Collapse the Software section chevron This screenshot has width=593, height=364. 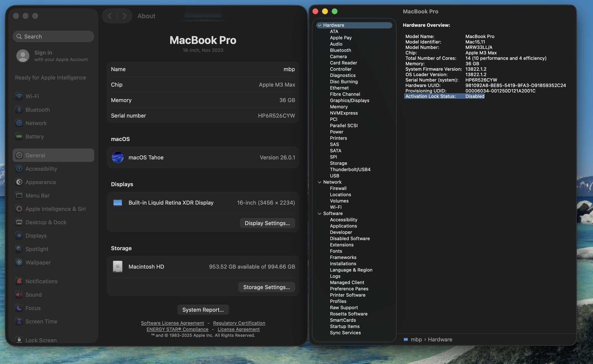click(319, 214)
